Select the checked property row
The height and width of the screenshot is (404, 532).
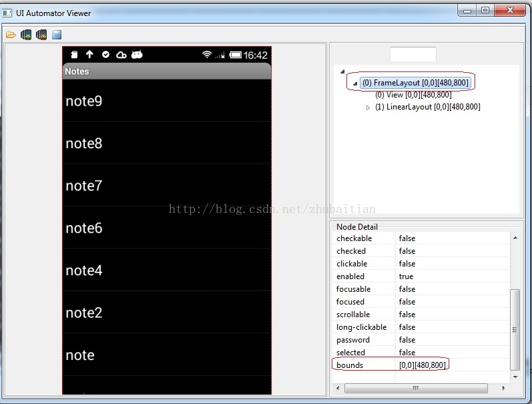421,251
